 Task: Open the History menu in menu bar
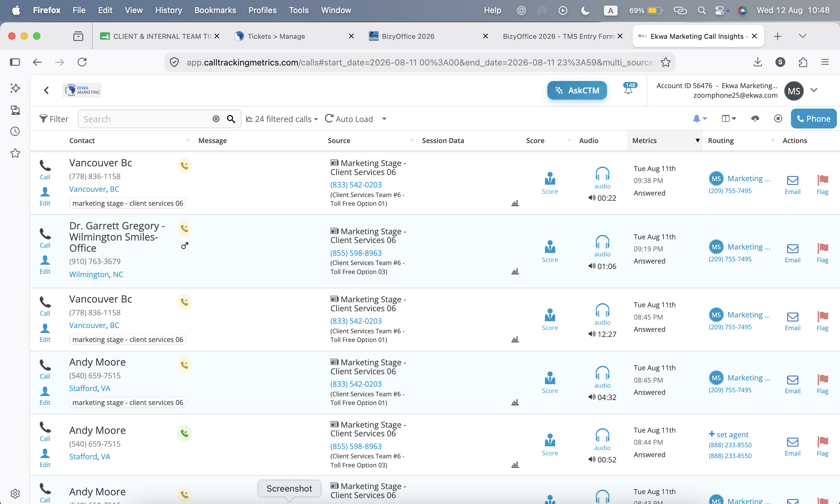(168, 10)
